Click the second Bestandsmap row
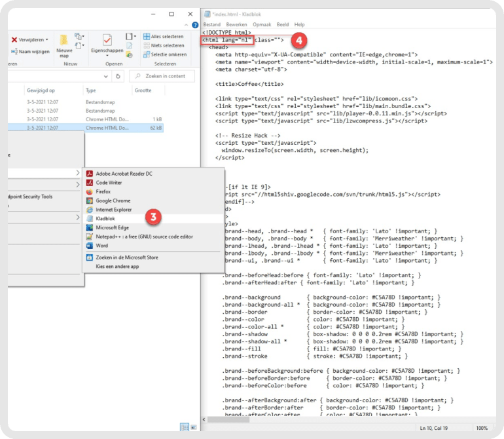Viewport: 504px width, 439px height. pos(86,111)
